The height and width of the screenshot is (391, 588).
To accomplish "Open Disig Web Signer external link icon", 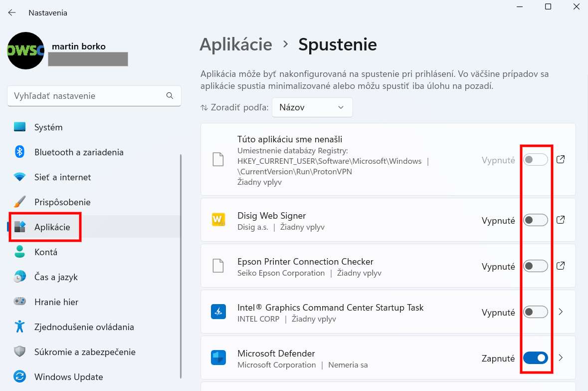I will pyautogui.click(x=561, y=220).
